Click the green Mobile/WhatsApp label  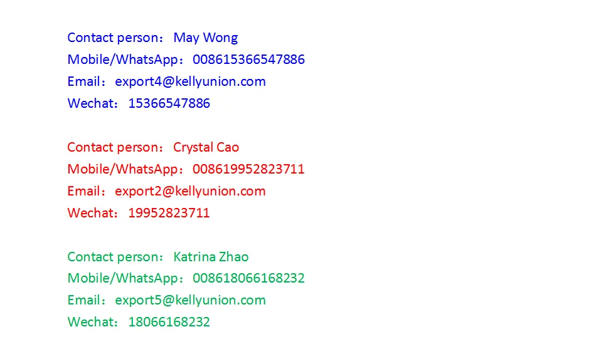pos(123,278)
